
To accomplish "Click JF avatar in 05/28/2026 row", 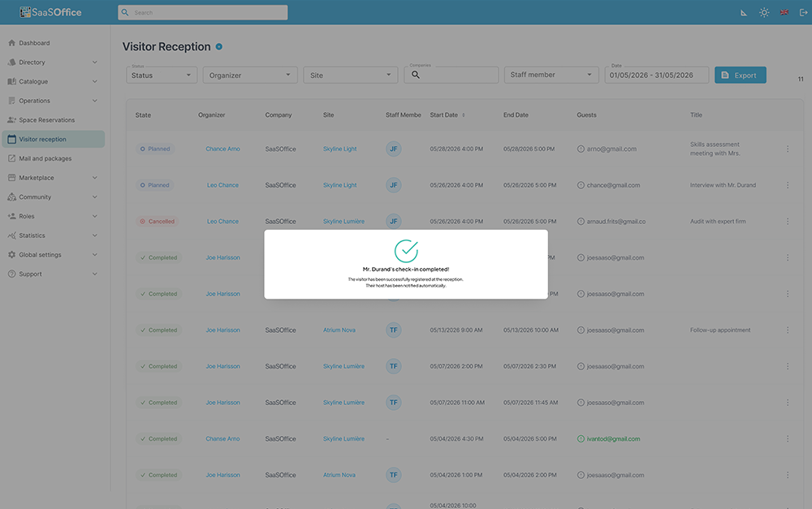I will pyautogui.click(x=394, y=149).
